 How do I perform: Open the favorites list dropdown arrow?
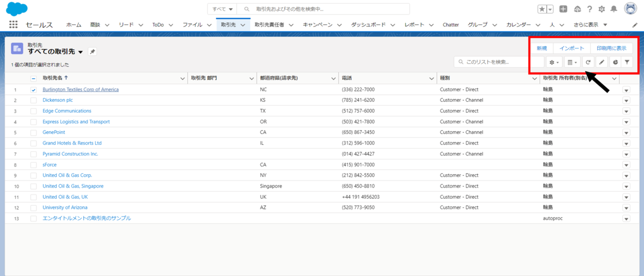pyautogui.click(x=550, y=9)
